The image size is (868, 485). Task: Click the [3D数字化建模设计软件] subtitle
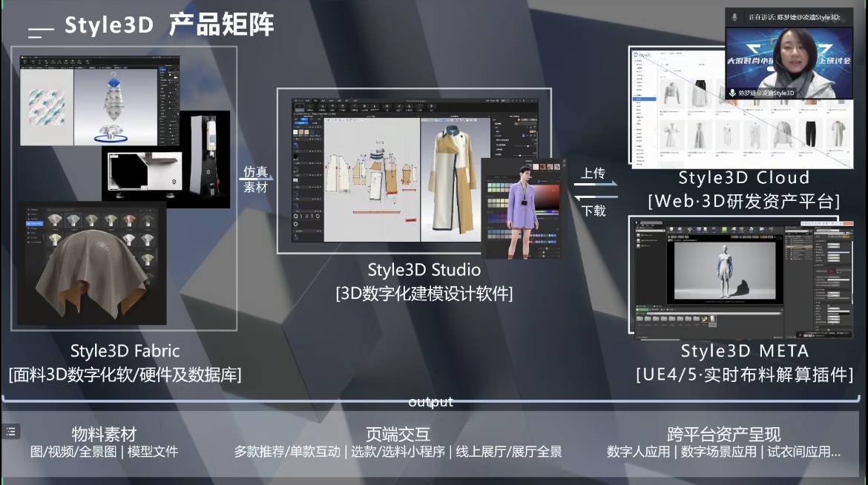[424, 294]
